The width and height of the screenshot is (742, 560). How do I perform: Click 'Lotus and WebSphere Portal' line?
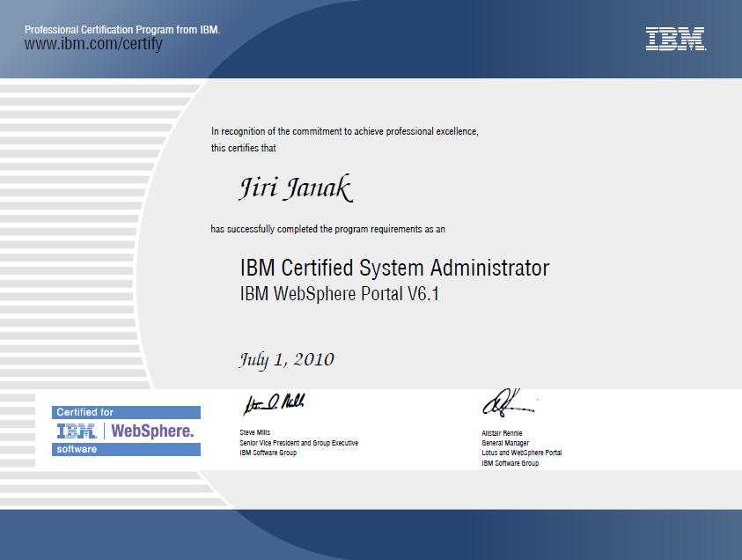pos(521,453)
